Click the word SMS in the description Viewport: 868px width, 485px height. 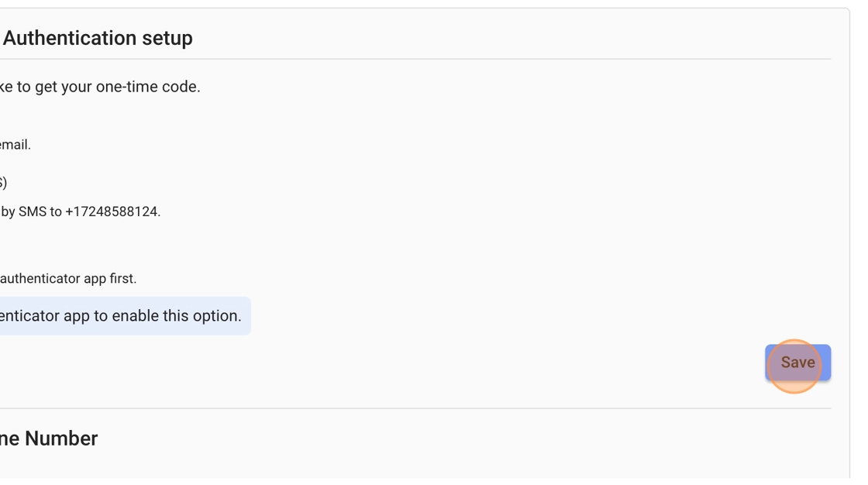(x=33, y=212)
